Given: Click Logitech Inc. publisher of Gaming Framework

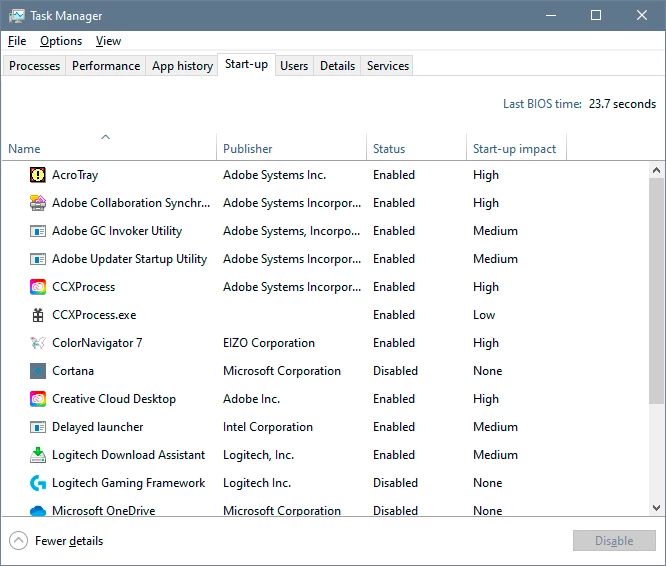Looking at the screenshot, I should 257,483.
